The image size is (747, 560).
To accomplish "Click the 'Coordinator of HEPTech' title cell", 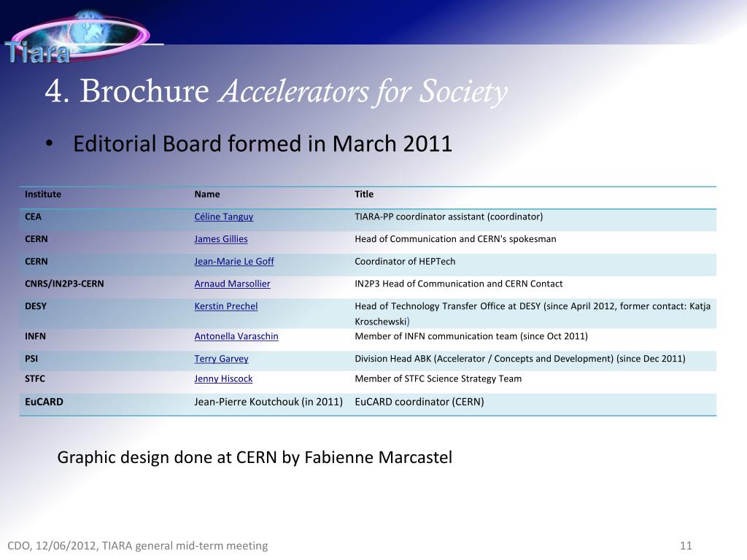I will (405, 262).
